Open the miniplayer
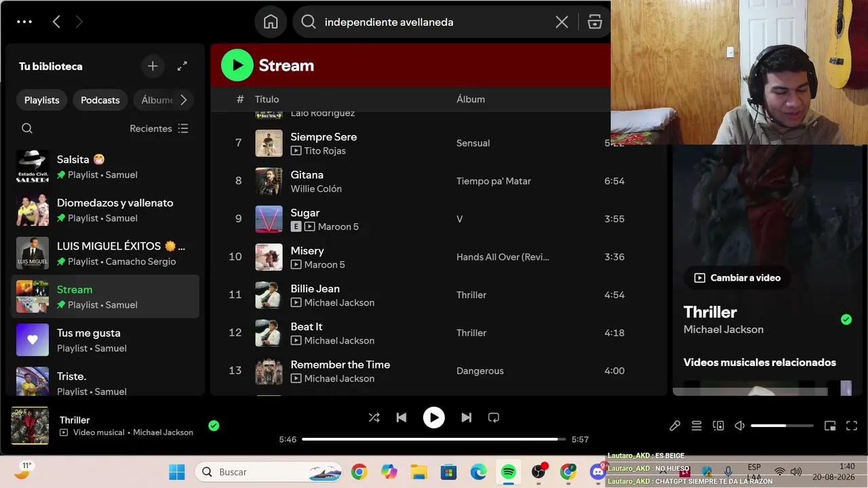Screen dimensions: 868x488 point(829,426)
